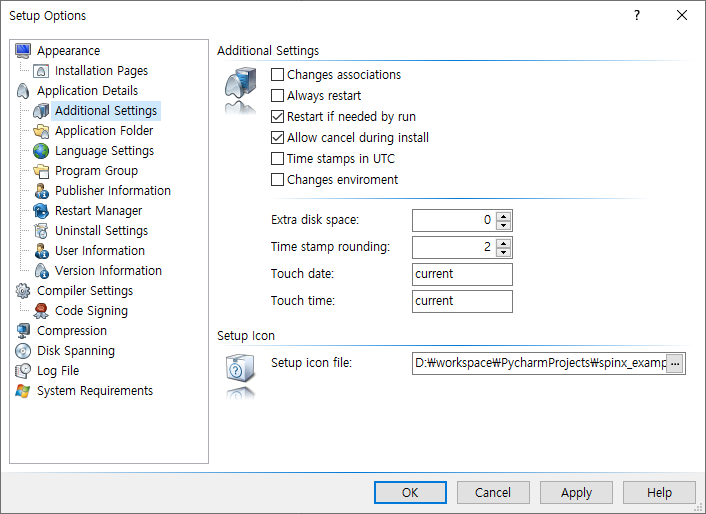The height and width of the screenshot is (514, 706).
Task: Click the question mark help icon in title bar
Action: pos(637,15)
